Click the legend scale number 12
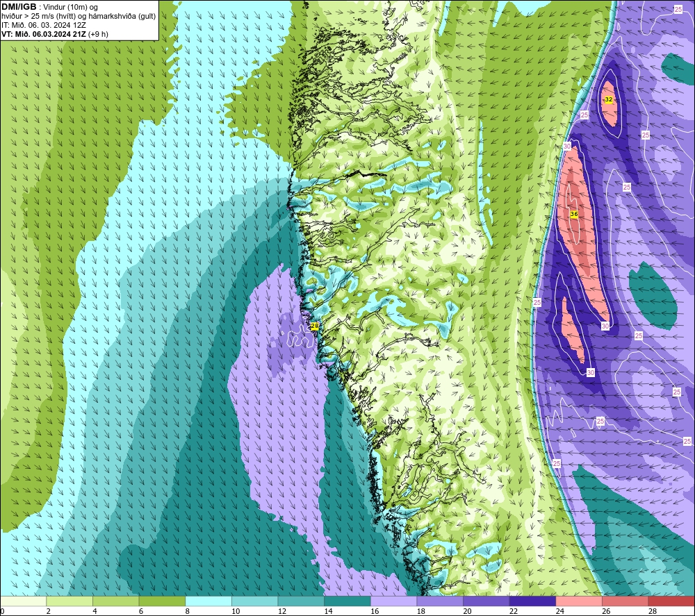Screen dimensions: 695x616 tap(282, 611)
